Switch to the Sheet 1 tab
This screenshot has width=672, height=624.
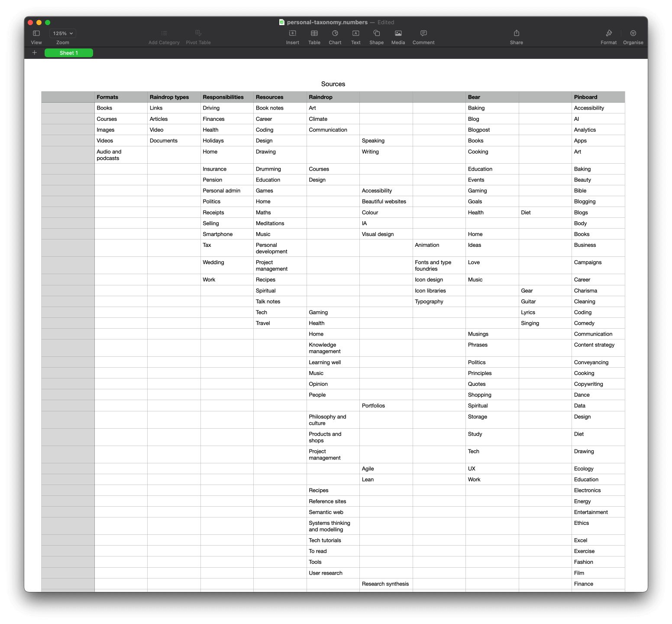[69, 52]
